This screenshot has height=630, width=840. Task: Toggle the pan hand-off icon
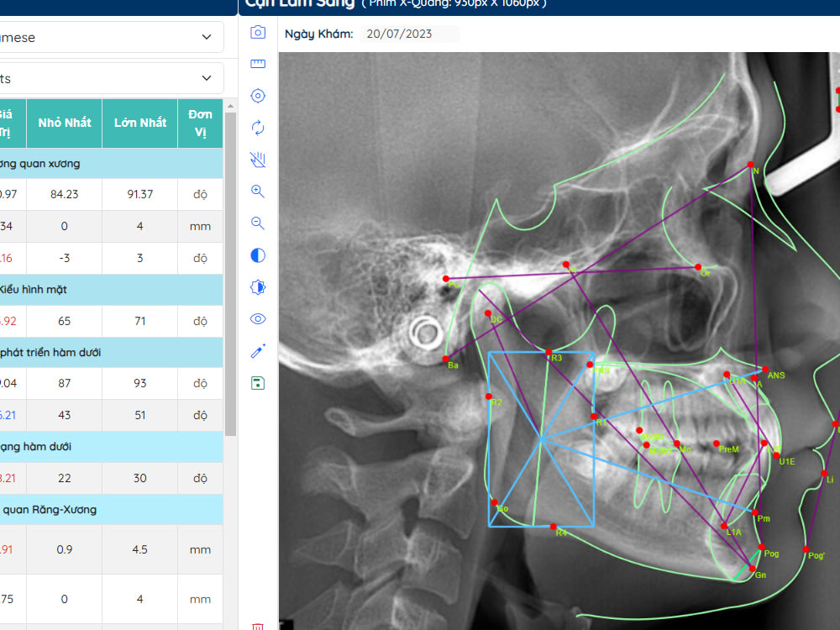pos(258,160)
